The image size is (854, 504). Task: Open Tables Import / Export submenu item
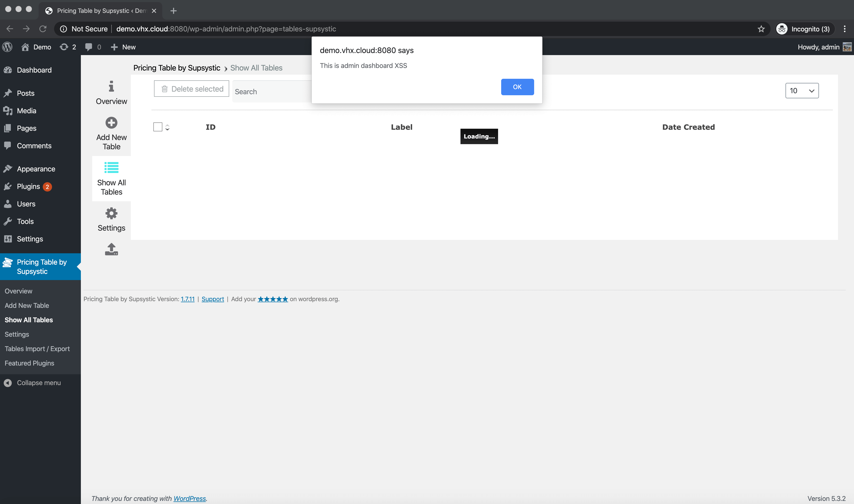coord(37,349)
